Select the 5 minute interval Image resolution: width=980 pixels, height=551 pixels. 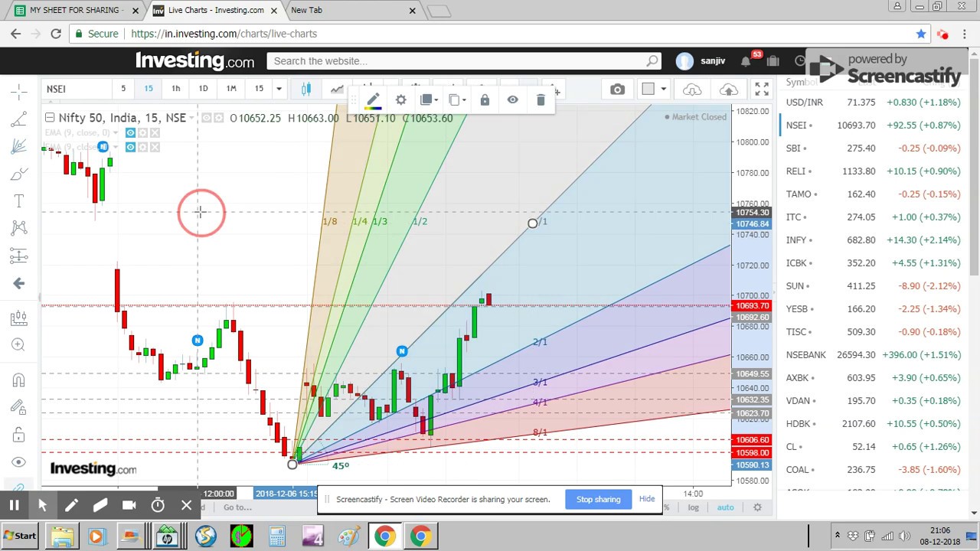coord(122,89)
